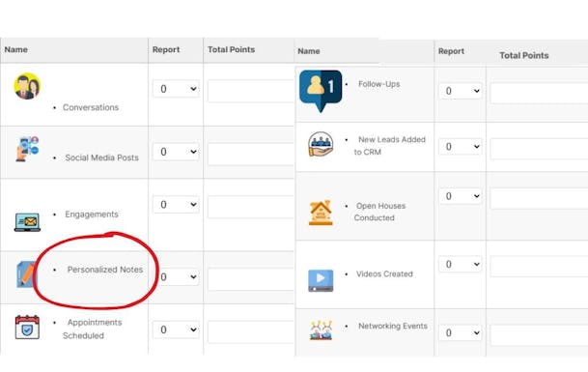Open the Videos Created Report dropdown
The height and width of the screenshot is (372, 588).
461,265
